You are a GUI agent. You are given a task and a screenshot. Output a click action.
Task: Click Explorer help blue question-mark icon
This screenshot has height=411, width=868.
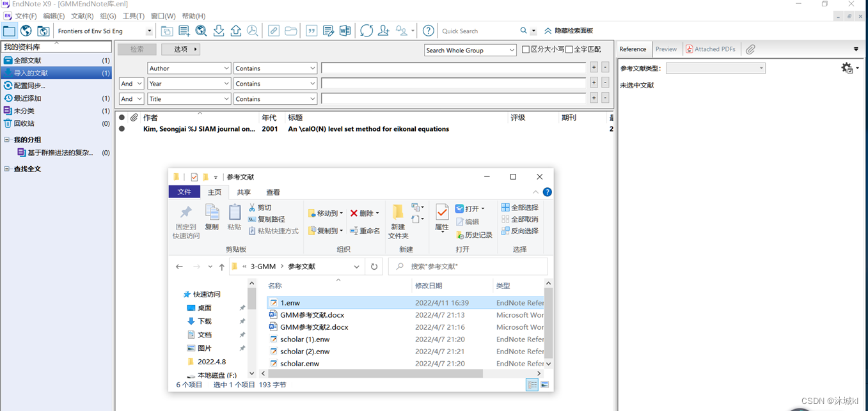(x=548, y=192)
